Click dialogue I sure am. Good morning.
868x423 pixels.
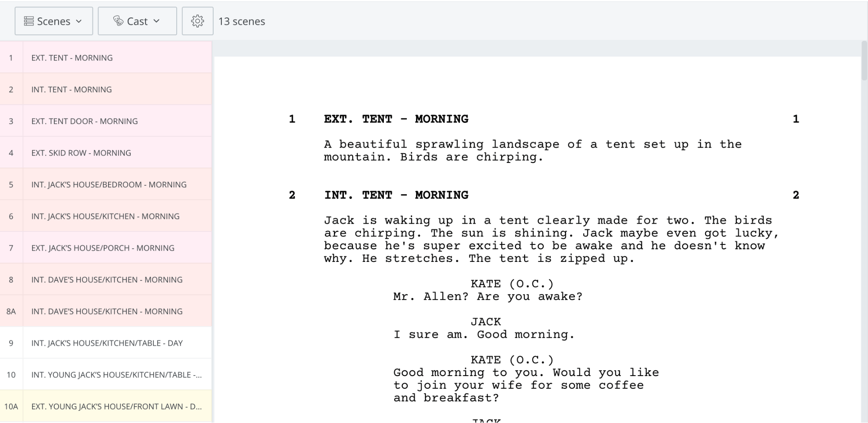click(484, 334)
